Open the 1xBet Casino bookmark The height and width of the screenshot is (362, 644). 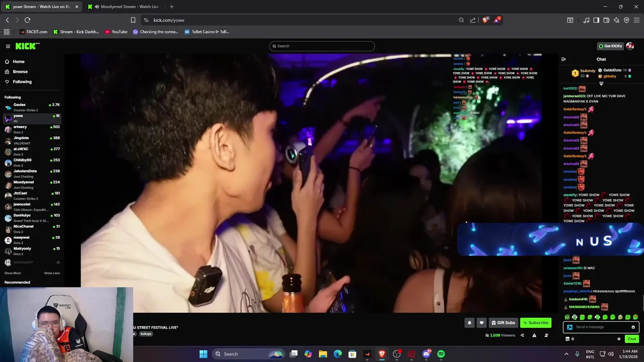pos(207,32)
